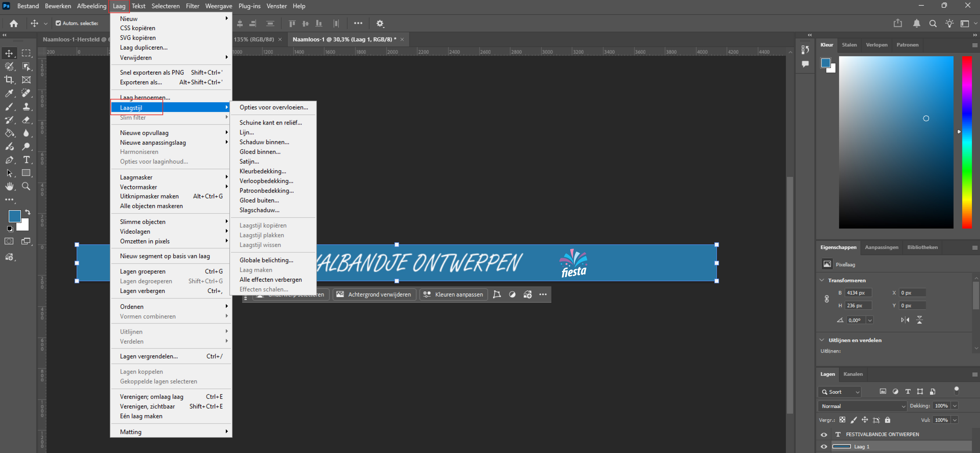Choose the Eyedropper tool

coord(9,93)
